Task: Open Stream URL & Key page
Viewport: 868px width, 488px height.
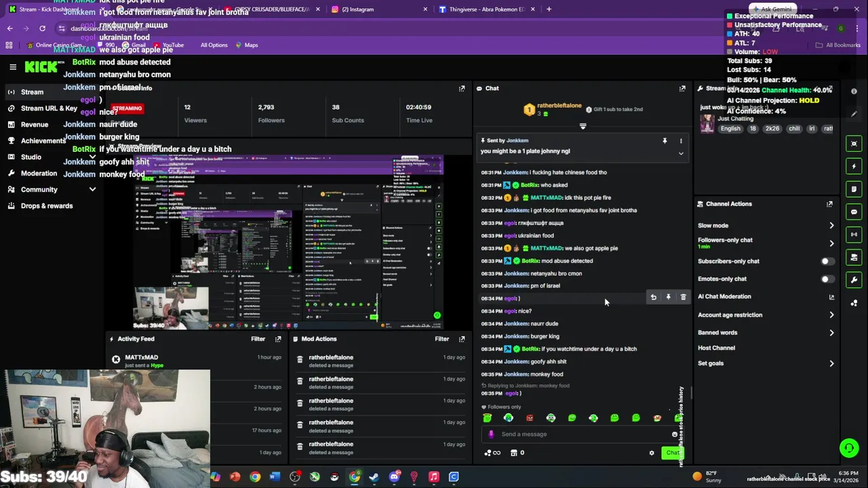Action: pos(49,108)
